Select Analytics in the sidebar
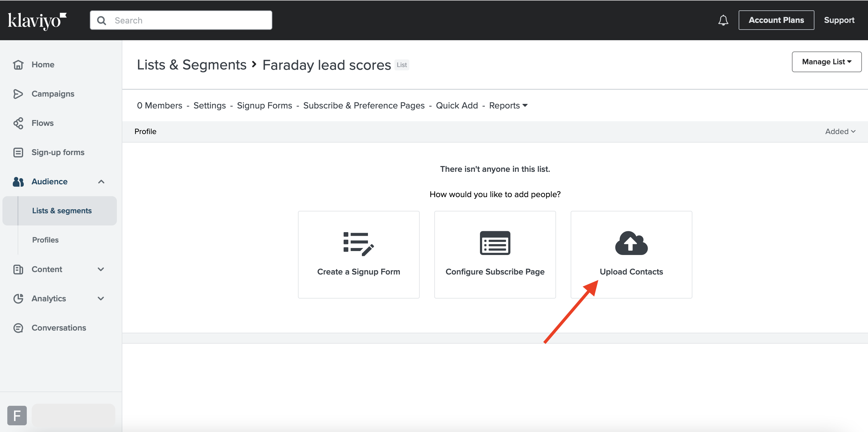This screenshot has width=868, height=432. (48, 299)
